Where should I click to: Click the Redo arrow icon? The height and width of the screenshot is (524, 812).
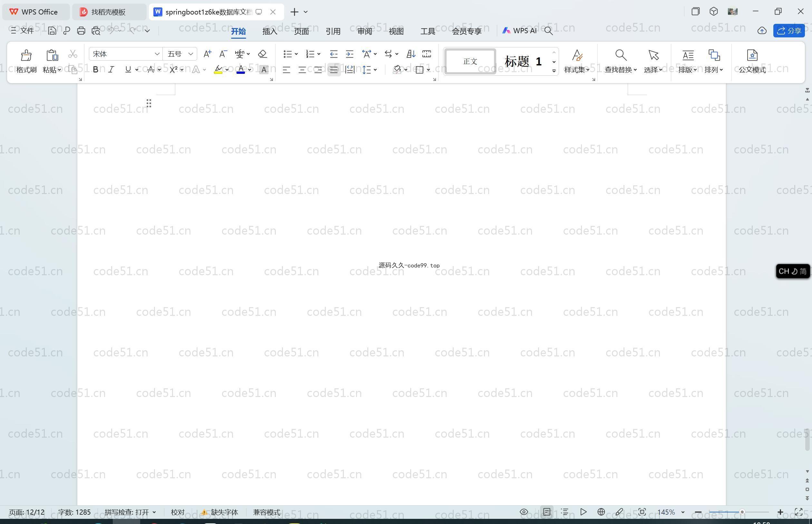click(x=133, y=31)
